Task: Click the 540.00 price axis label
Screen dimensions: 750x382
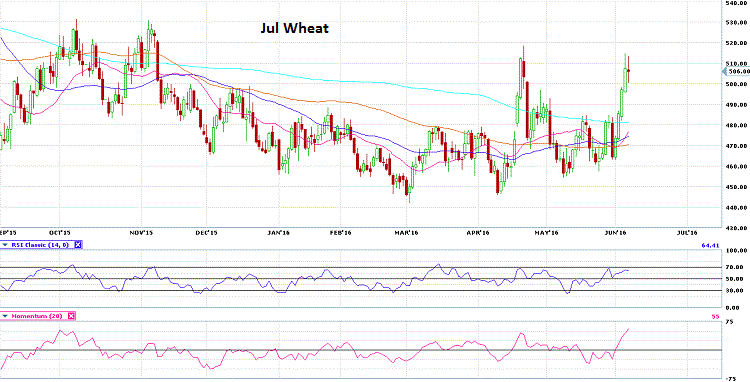Action: pos(737,2)
